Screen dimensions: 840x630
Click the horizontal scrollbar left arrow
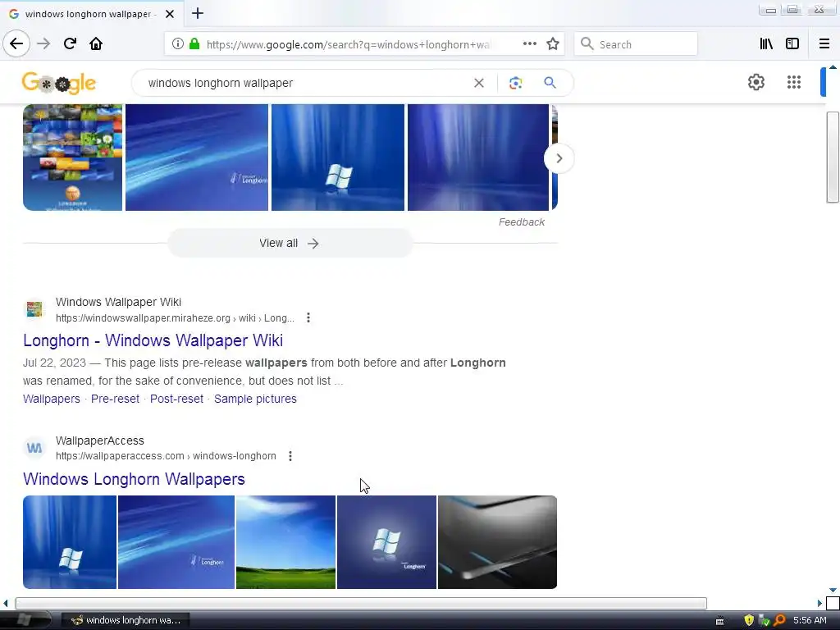pyautogui.click(x=6, y=603)
